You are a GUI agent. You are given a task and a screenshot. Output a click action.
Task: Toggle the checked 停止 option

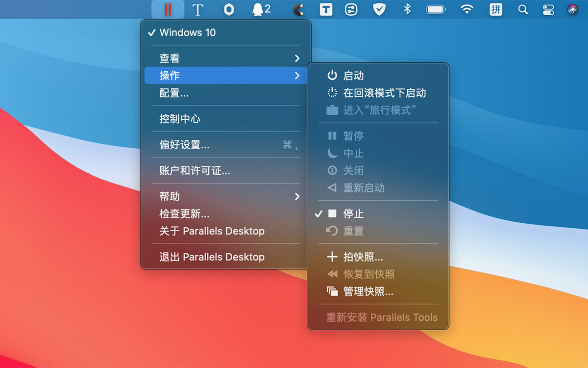(378, 213)
